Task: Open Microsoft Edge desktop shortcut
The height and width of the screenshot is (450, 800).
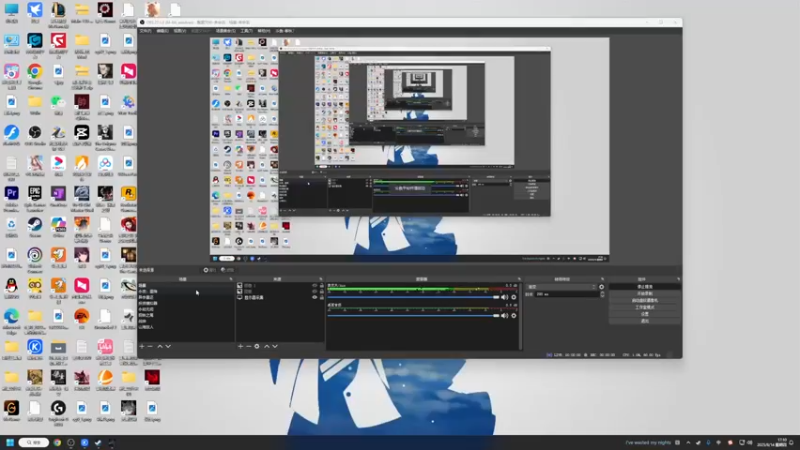Action: pyautogui.click(x=11, y=320)
